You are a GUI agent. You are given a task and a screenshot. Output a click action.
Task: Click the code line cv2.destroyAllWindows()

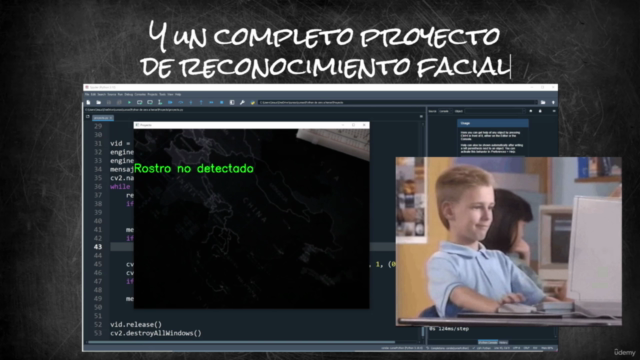pyautogui.click(x=156, y=333)
